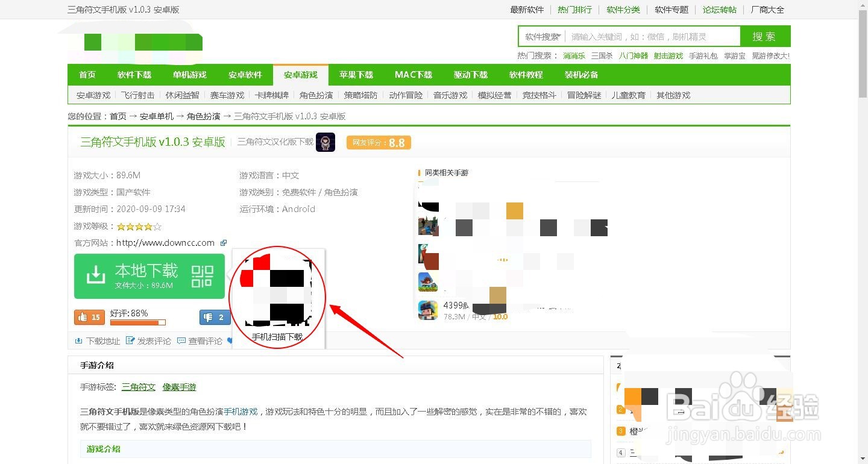Click the thumbs-up 15 like button
Screen dimensions: 868x464
(89, 317)
